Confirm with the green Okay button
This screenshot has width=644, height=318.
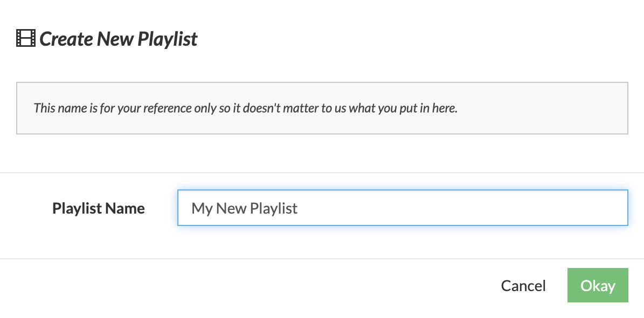pyautogui.click(x=598, y=285)
